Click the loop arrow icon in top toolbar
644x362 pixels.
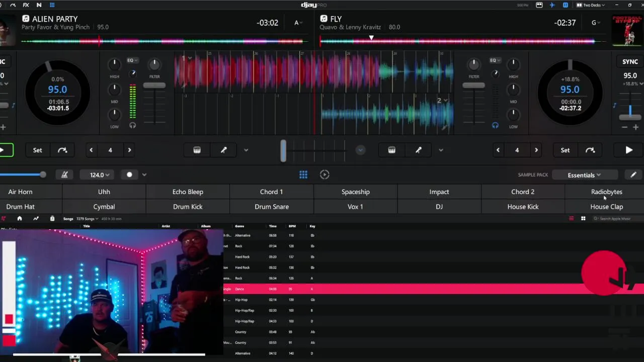point(13,5)
